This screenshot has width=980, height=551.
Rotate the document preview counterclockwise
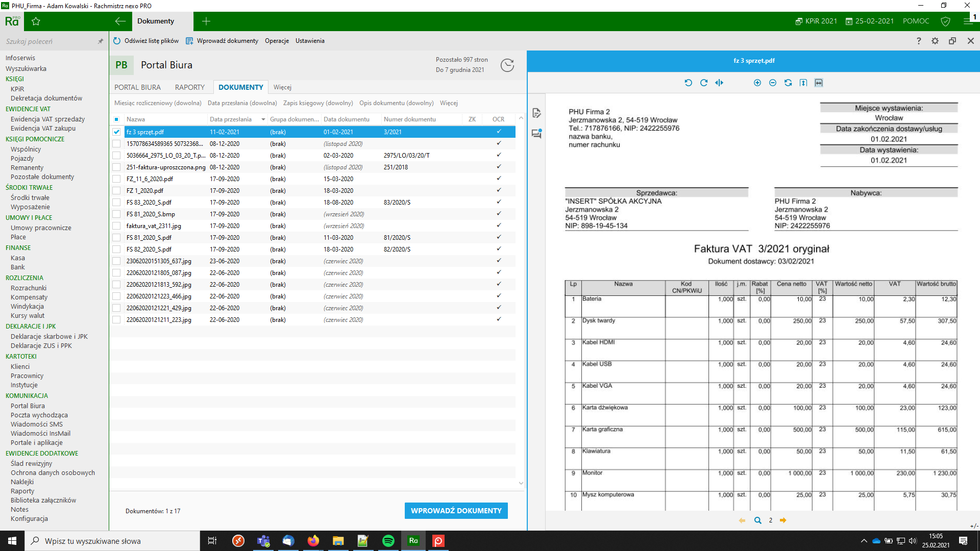688,83
